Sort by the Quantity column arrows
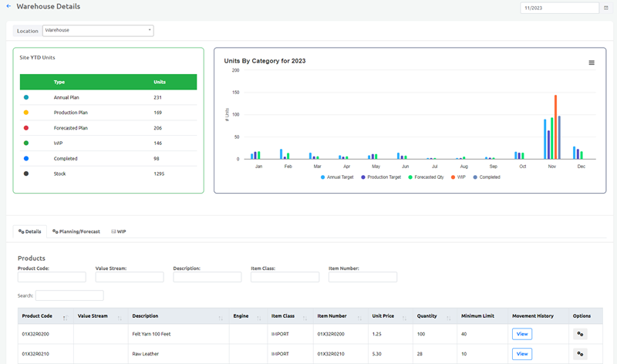The width and height of the screenshot is (617, 364). click(449, 317)
